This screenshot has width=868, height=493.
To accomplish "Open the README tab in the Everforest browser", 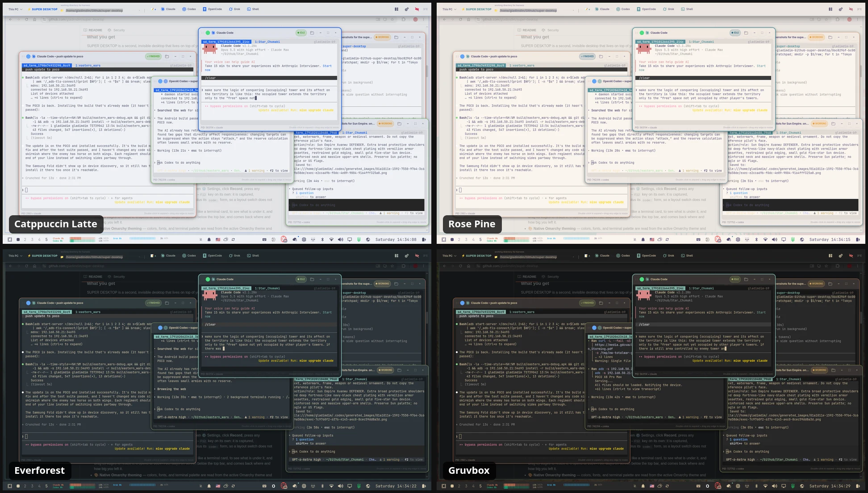I will point(93,277).
